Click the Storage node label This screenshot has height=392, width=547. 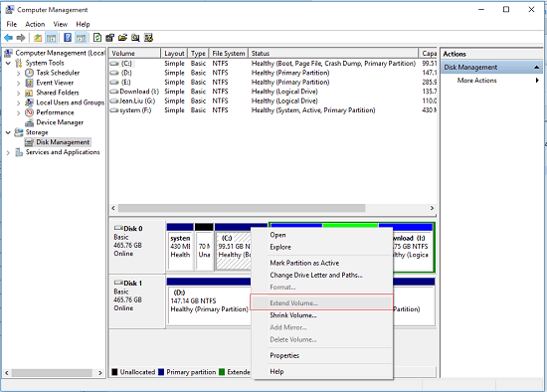pos(37,132)
